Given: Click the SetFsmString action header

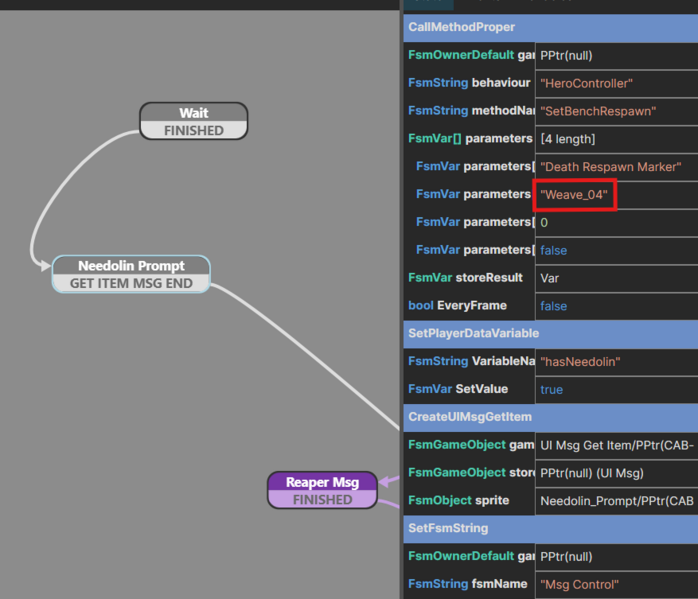Looking at the screenshot, I should coord(550,527).
